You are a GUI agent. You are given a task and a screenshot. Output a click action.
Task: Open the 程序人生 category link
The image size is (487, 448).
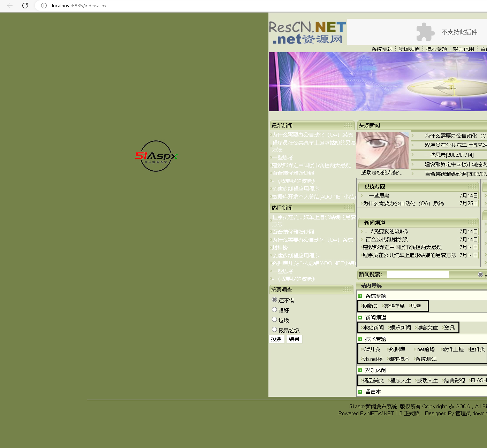(x=401, y=381)
